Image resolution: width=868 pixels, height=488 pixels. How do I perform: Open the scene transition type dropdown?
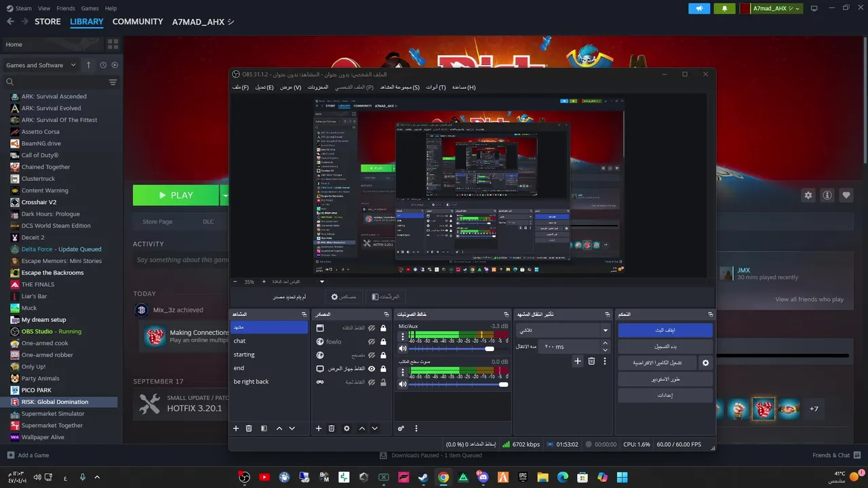[x=564, y=330]
